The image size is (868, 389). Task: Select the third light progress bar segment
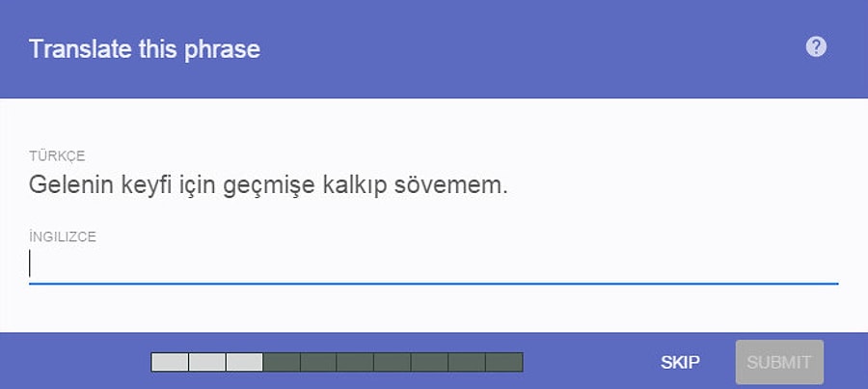(x=244, y=362)
